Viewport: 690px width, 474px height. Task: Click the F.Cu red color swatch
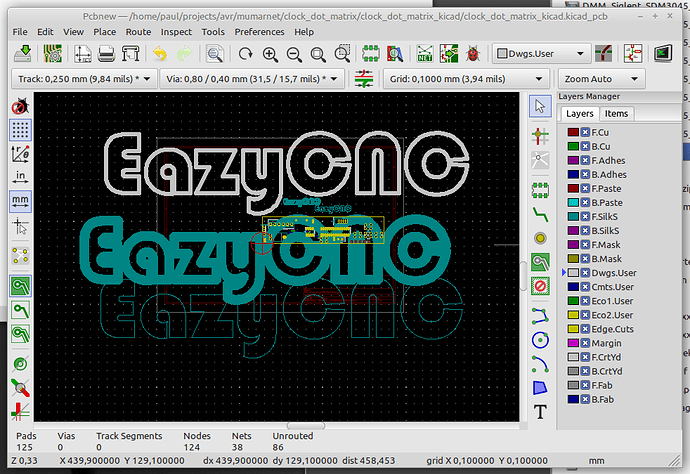(573, 132)
